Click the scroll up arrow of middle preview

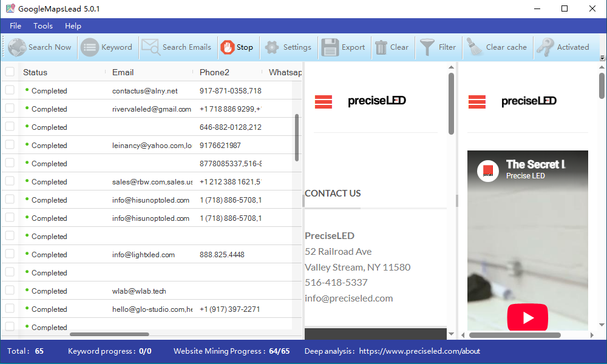451,67
